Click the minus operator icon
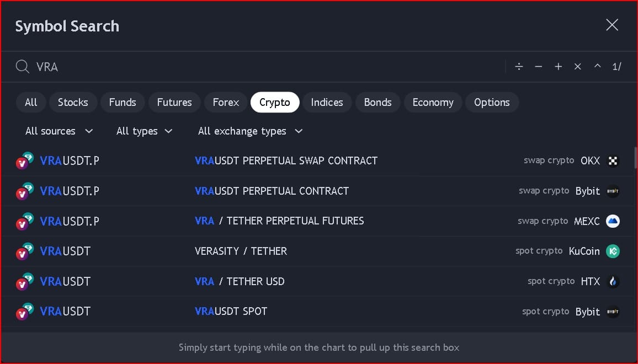 coord(539,67)
